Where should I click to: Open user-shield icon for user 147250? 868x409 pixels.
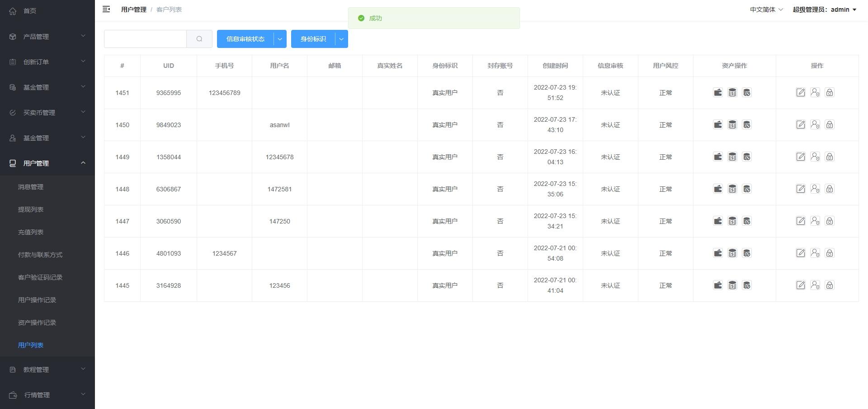[815, 221]
